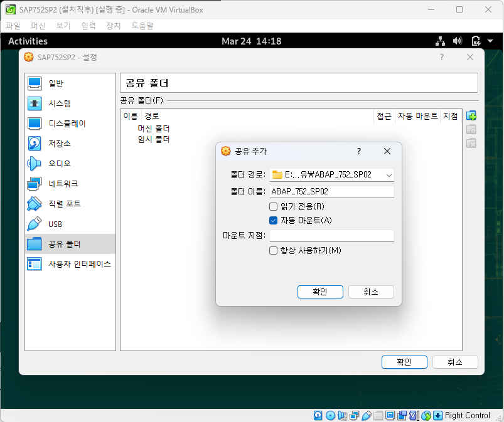Open the 시스템 settings category
This screenshot has height=422, width=504.
pyautogui.click(x=70, y=103)
